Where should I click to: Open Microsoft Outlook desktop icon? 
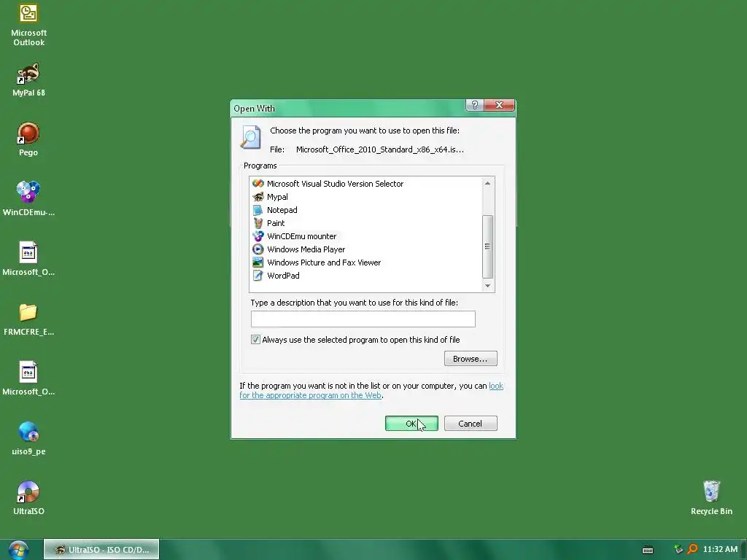click(x=28, y=25)
